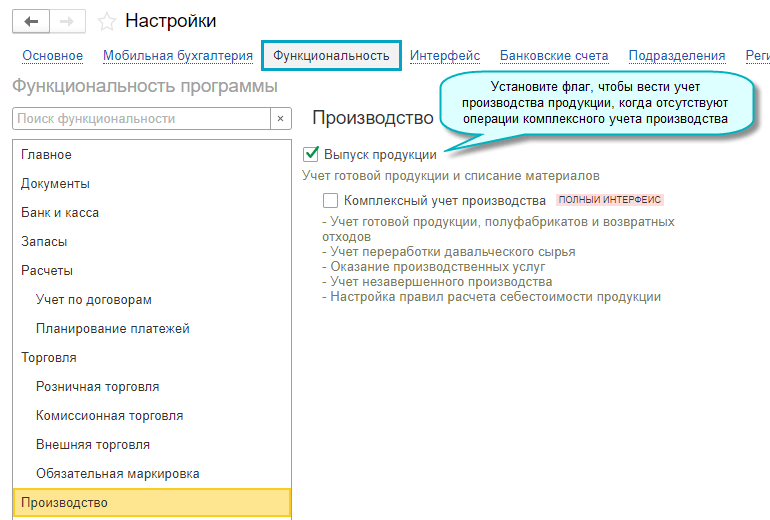Click the Настройка правил расчета себестоимости line
This screenshot has width=770, height=520.
point(492,297)
